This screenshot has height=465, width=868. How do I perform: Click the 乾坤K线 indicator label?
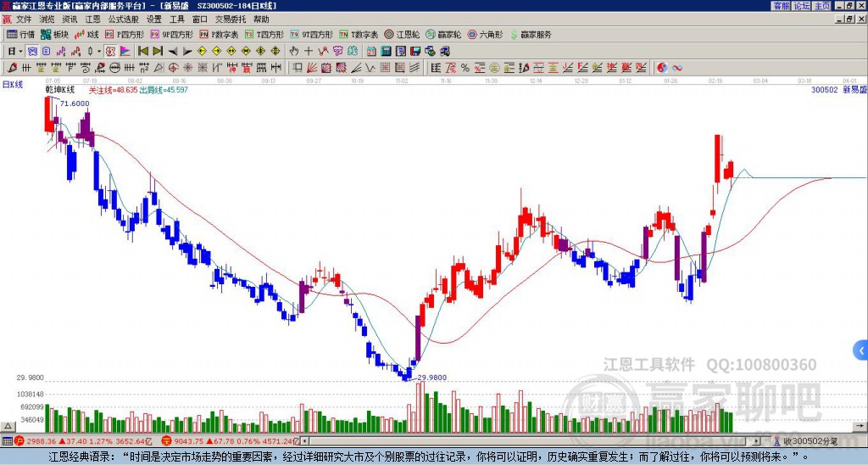pyautogui.click(x=60, y=89)
